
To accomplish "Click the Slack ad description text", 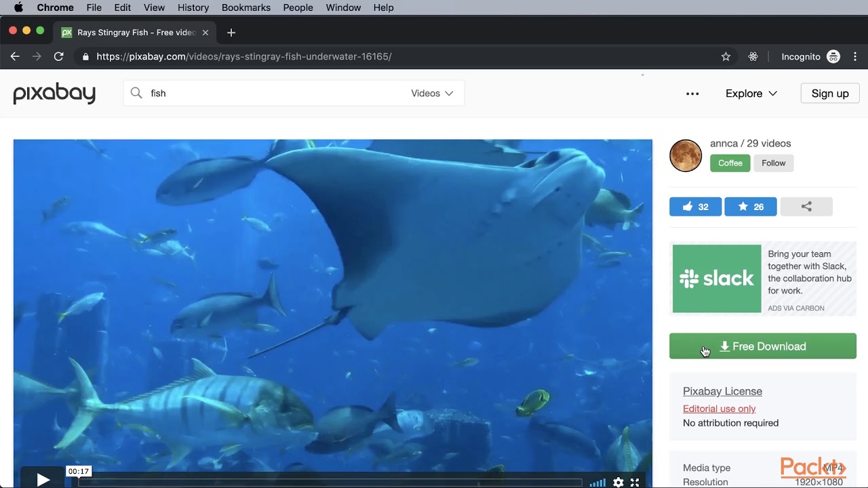I will point(810,272).
